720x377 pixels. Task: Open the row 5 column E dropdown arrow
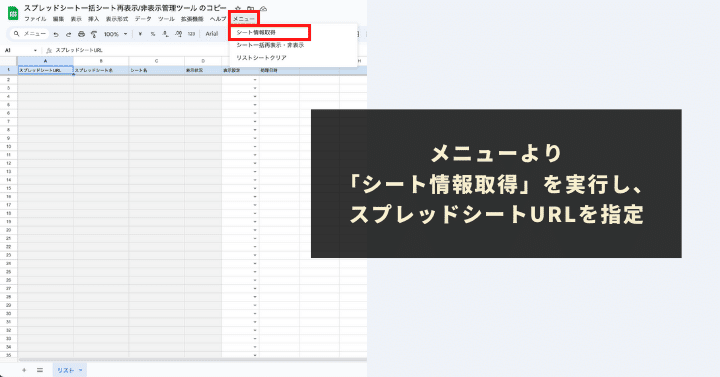click(x=255, y=105)
